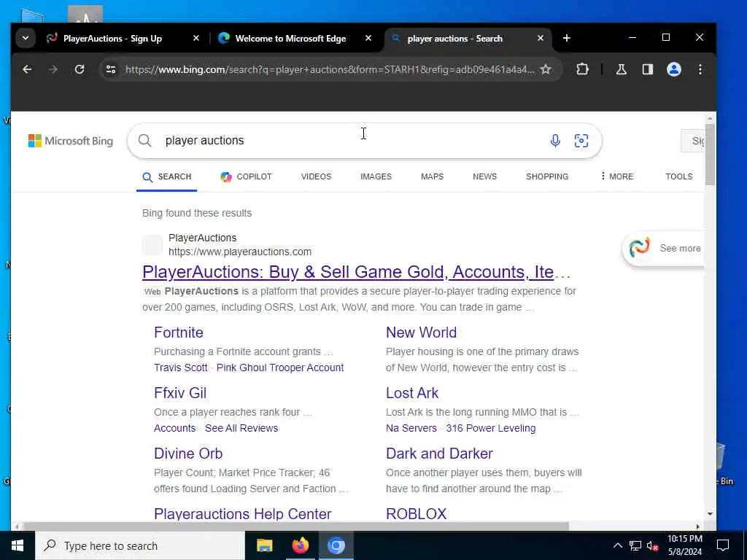Expand the tab search dropdown arrow
The image size is (747, 560).
click(26, 38)
